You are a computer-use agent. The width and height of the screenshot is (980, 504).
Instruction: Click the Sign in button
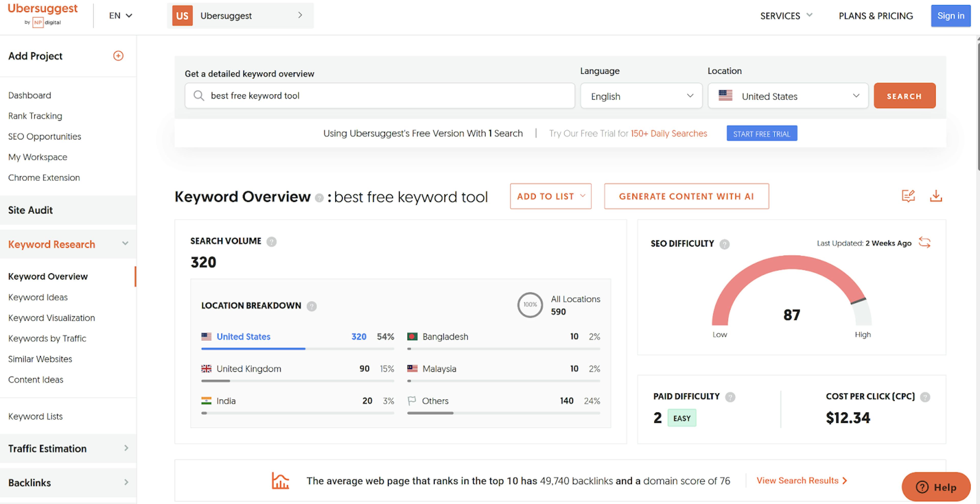point(951,16)
